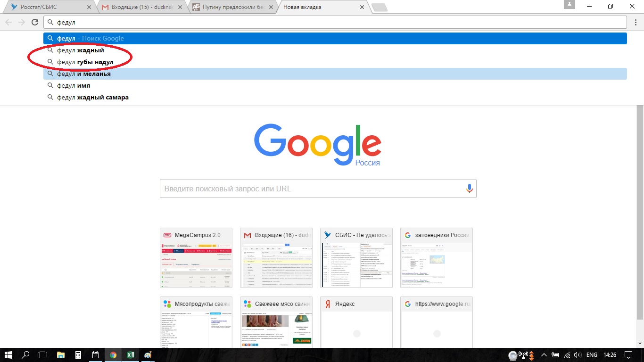This screenshot has height=362, width=644.
Task: Click the reload page button
Action: (x=34, y=22)
